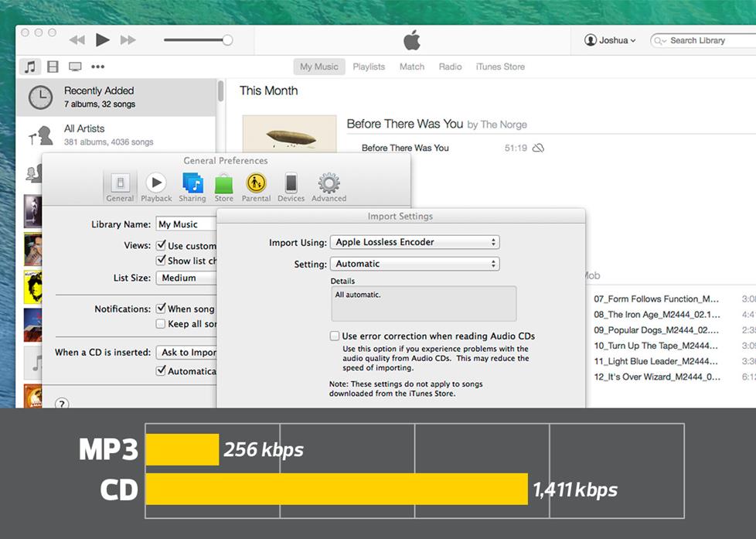Click the Library Name text field

(186, 224)
